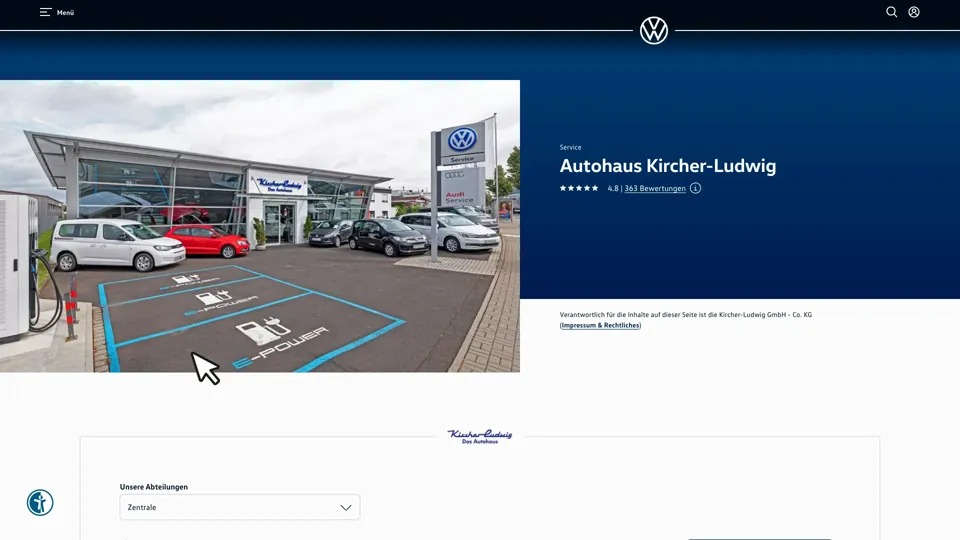This screenshot has width=960, height=540.
Task: Click the Zentrale dropdown chevron arrow
Action: click(346, 508)
